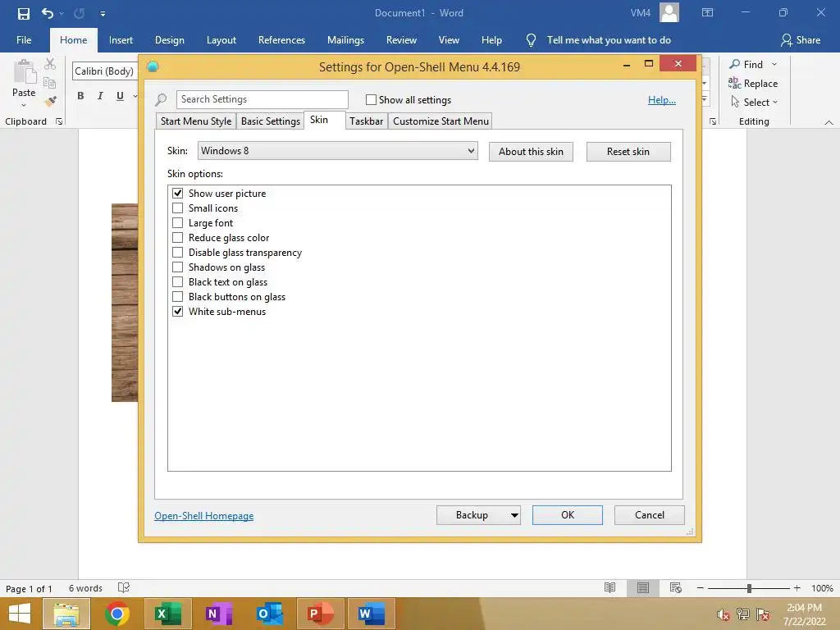Open the Open-Shell Homepage link
This screenshot has height=630, width=840.
coord(204,516)
